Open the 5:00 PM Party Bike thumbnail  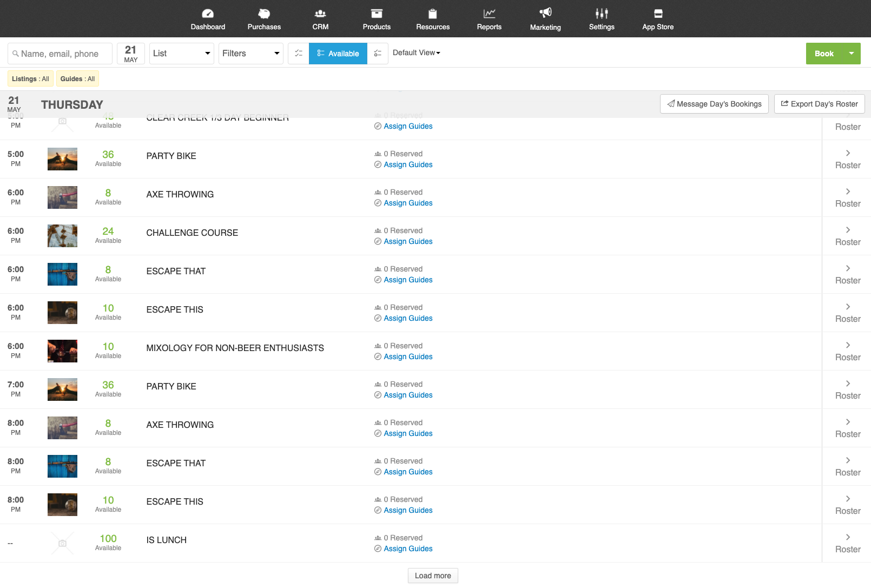click(62, 159)
